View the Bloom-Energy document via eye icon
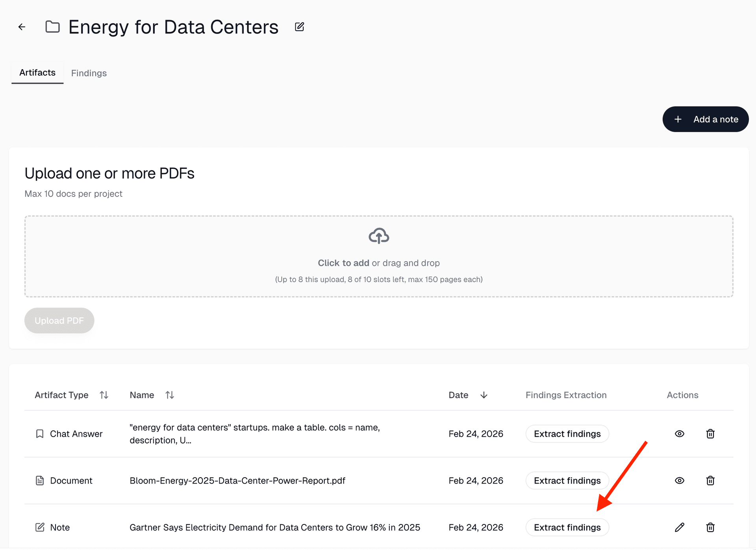Viewport: 756px width, 550px height. (x=679, y=480)
